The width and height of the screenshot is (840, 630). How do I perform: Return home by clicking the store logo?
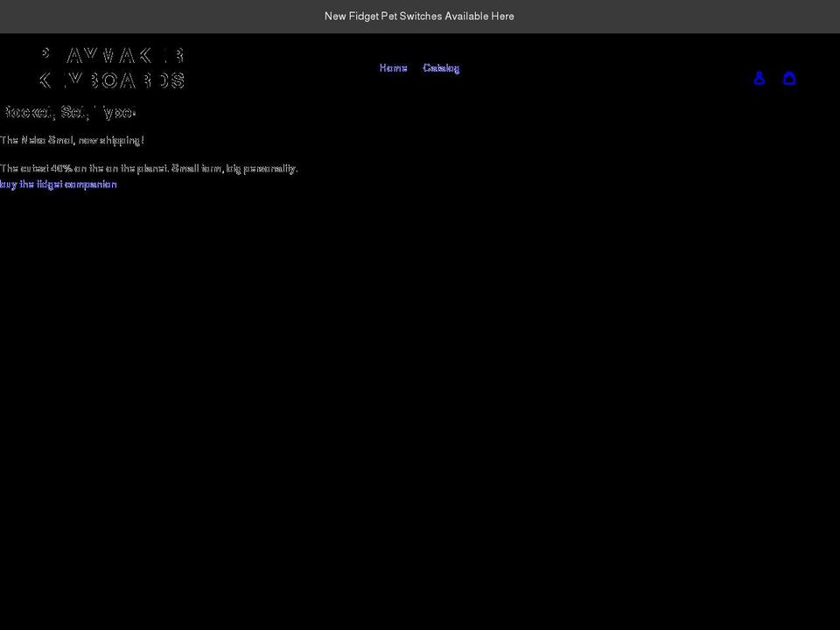point(111,67)
